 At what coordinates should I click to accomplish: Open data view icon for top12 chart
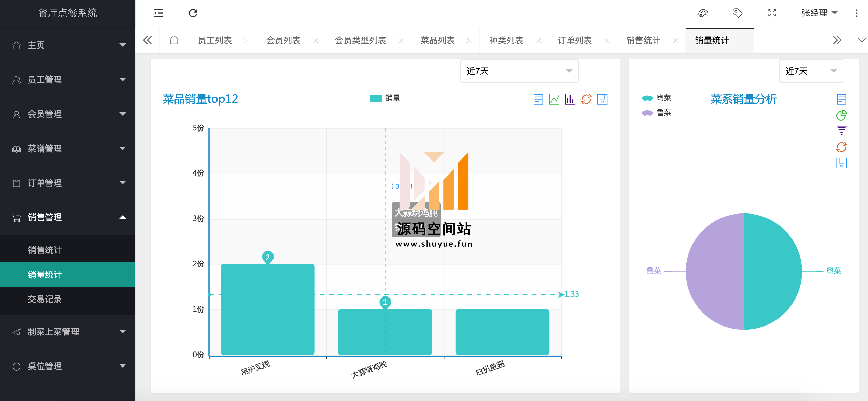pyautogui.click(x=538, y=99)
